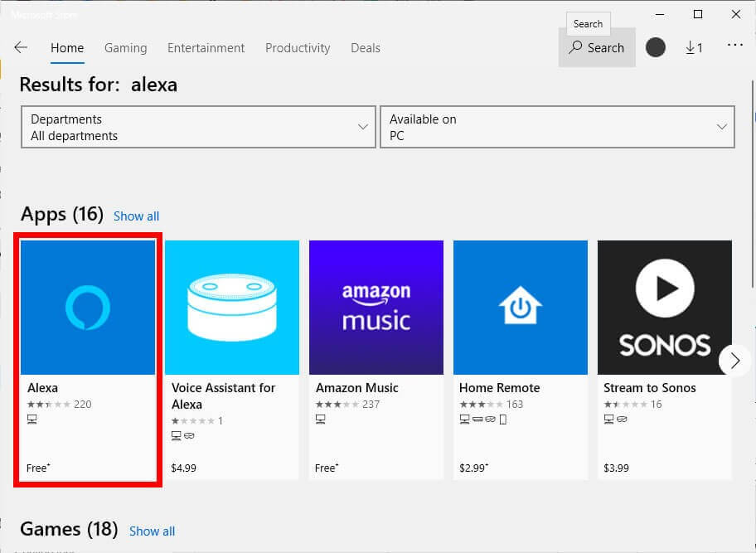Select the Stream to Sonos app
Viewport: 756px width, 553px height.
tap(663, 307)
